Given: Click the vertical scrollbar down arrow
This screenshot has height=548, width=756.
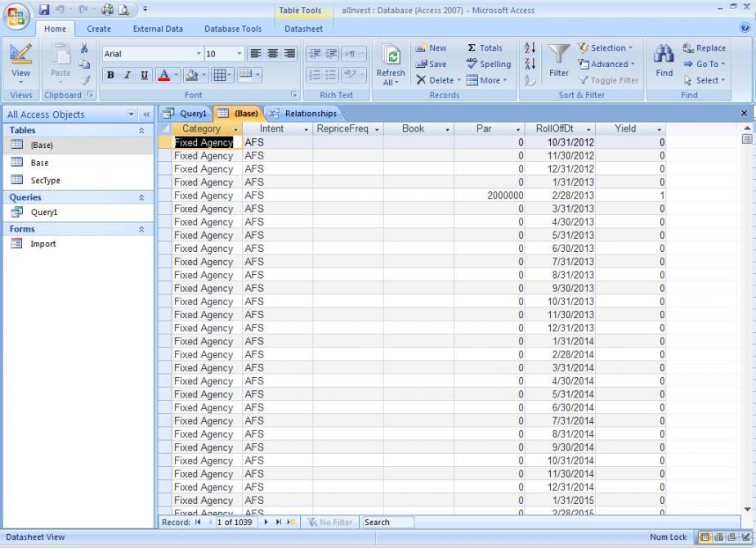Looking at the screenshot, I should click(x=747, y=510).
